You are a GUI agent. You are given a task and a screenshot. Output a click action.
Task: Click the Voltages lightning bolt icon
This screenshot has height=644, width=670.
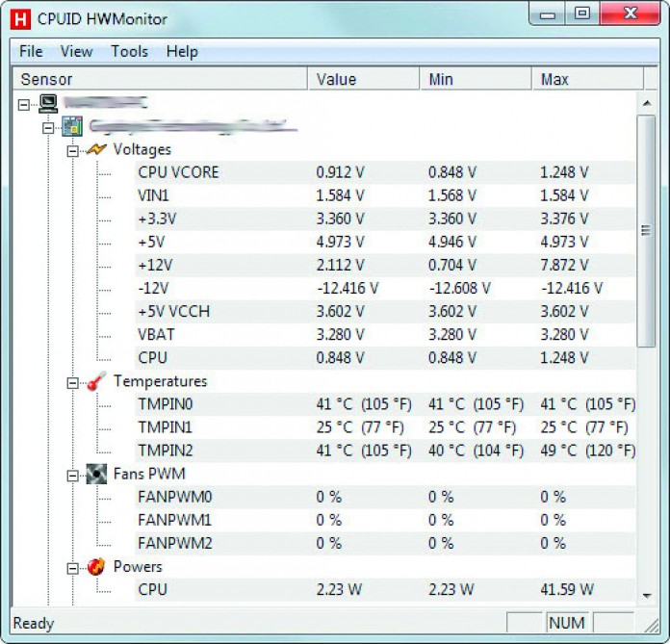pos(96,150)
